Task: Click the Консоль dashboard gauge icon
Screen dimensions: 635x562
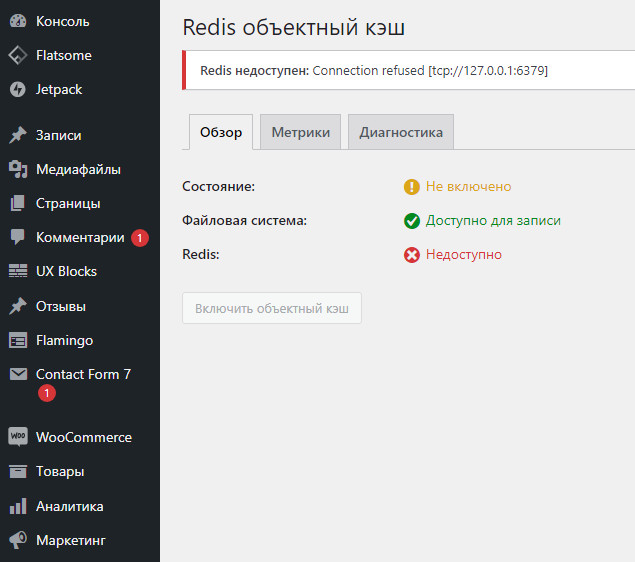Action: pos(18,21)
